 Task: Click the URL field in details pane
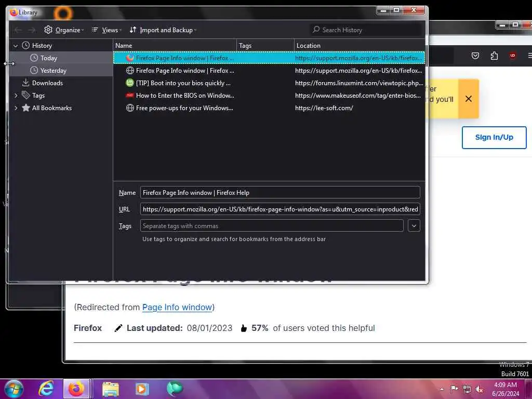coord(280,209)
